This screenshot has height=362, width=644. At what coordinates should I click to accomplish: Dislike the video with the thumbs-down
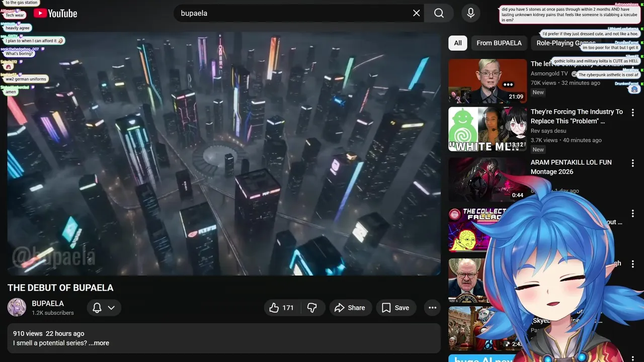click(x=312, y=308)
